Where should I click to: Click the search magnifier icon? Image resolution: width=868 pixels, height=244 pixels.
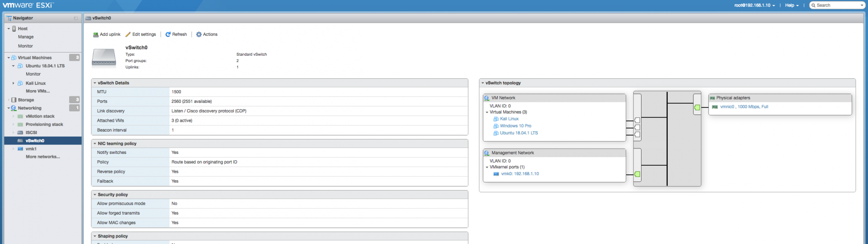(813, 5)
